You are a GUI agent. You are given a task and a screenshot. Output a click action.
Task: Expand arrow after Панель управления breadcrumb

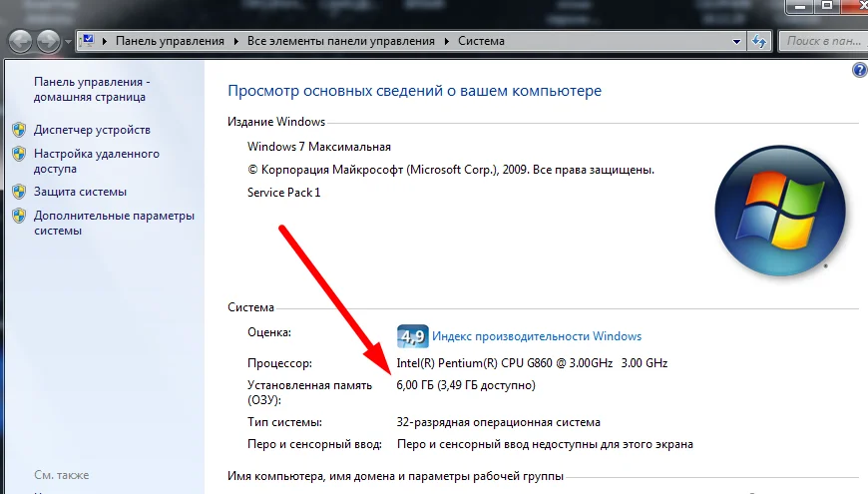coord(236,41)
